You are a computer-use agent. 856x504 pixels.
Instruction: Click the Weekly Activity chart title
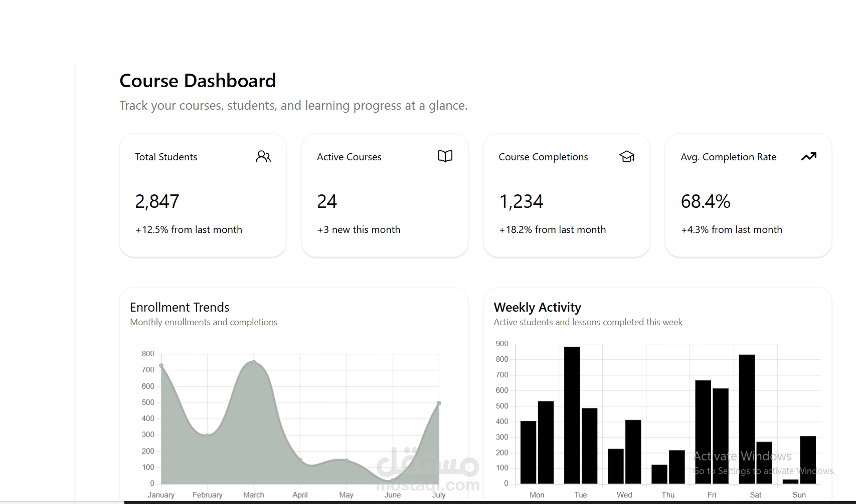pos(537,307)
